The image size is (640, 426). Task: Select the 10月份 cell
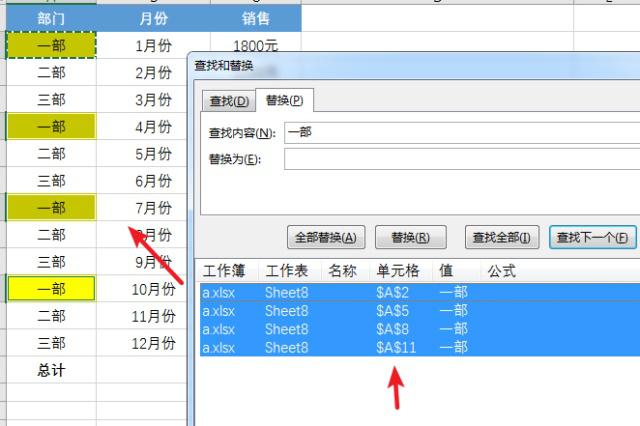tap(142, 289)
